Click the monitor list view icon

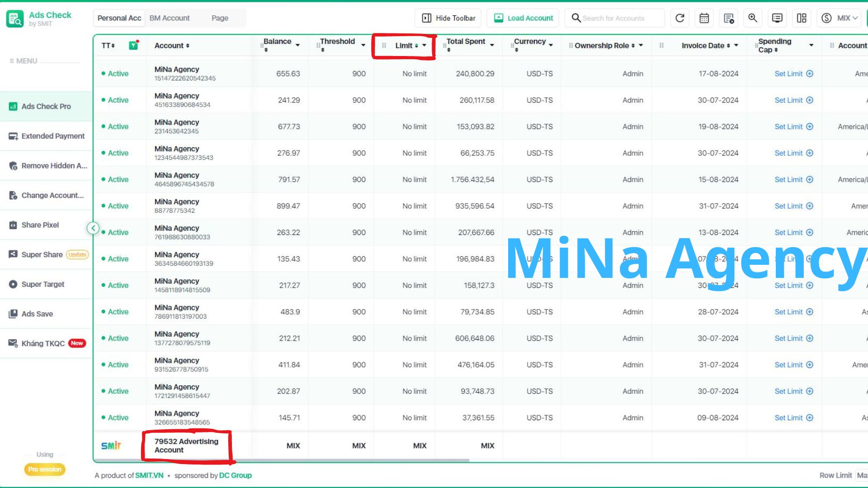(x=777, y=18)
